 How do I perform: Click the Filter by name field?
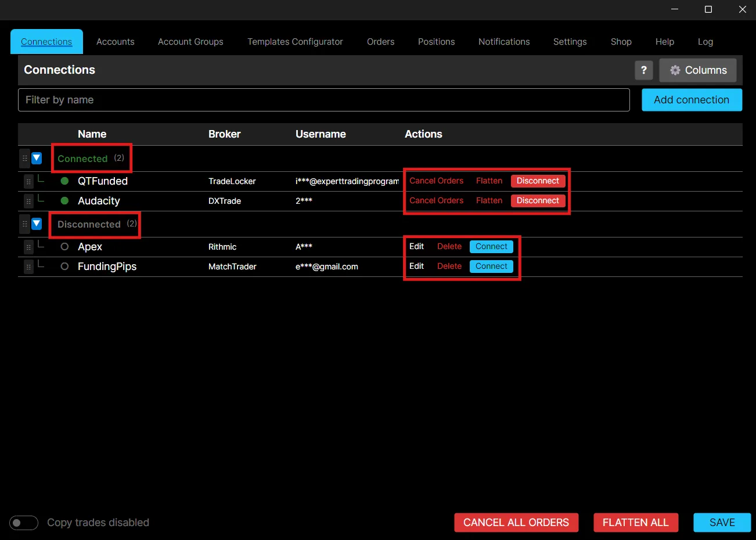[324, 100]
